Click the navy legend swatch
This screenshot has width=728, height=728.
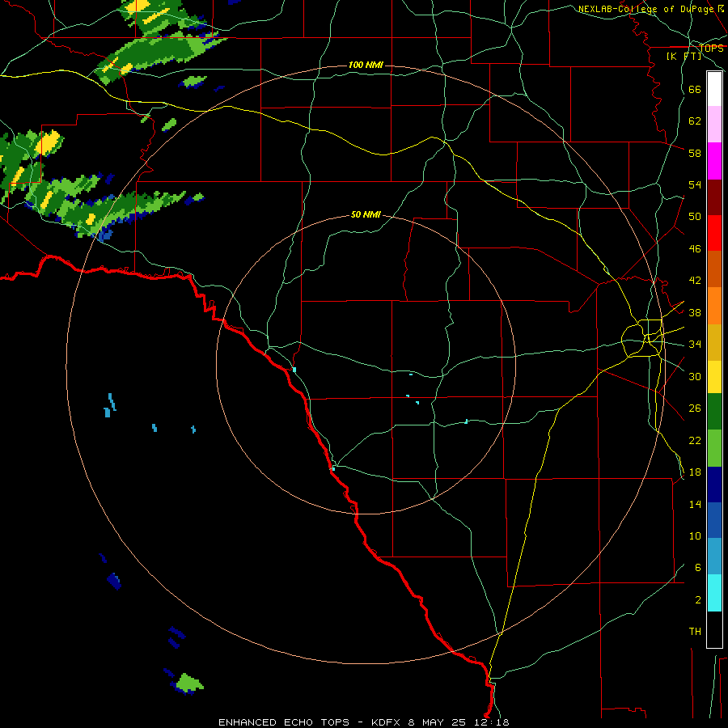714,485
